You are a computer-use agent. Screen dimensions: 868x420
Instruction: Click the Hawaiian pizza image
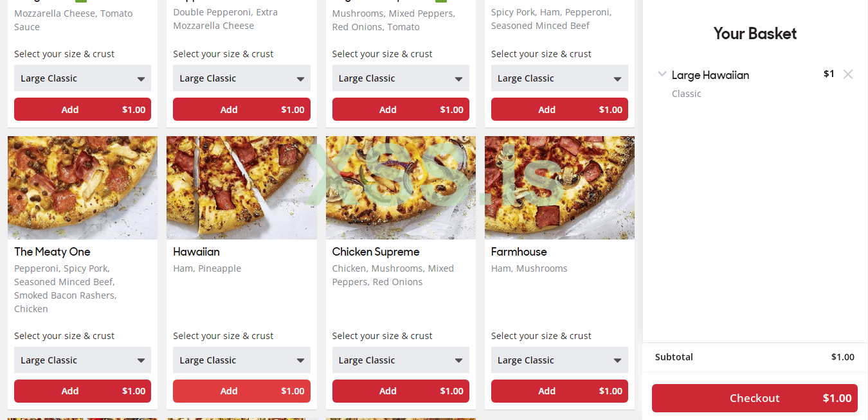[241, 188]
